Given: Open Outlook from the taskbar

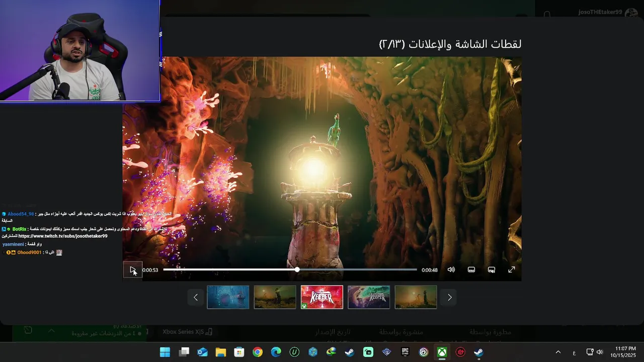Looking at the screenshot, I should (202, 352).
